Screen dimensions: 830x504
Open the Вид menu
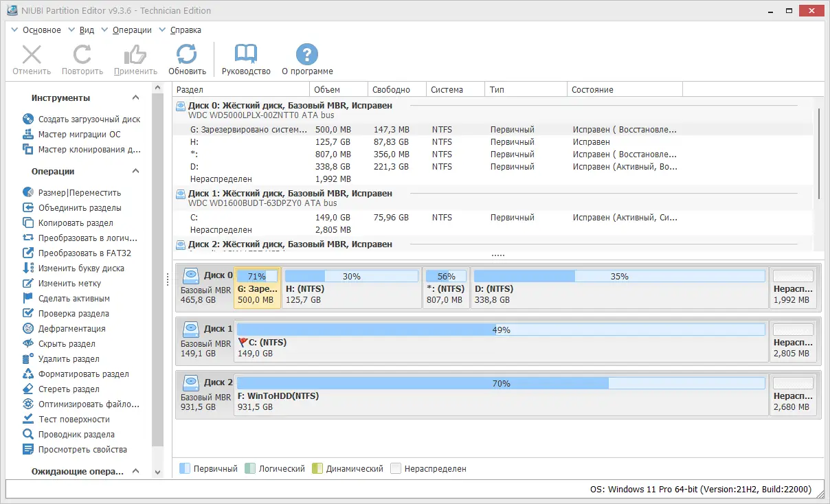86,30
